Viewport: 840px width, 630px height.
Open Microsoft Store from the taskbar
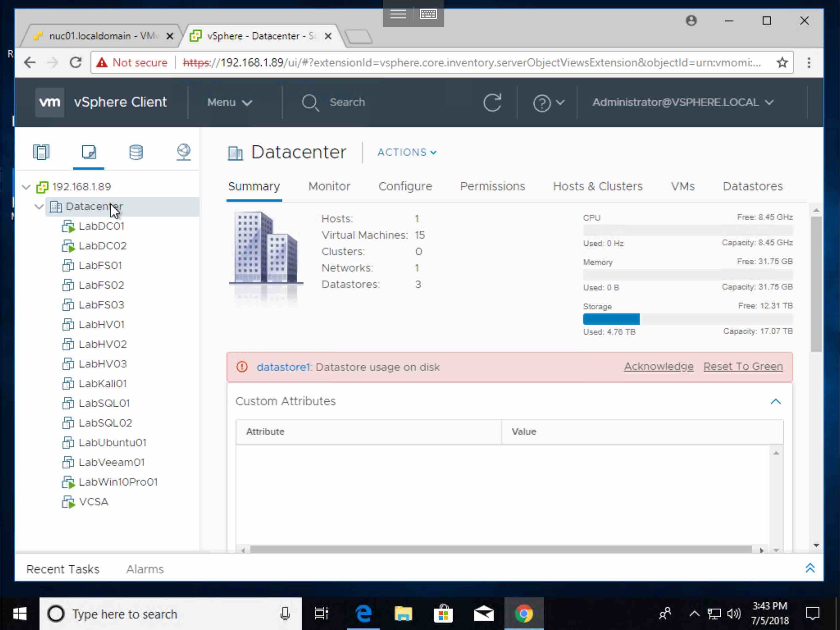tap(443, 614)
